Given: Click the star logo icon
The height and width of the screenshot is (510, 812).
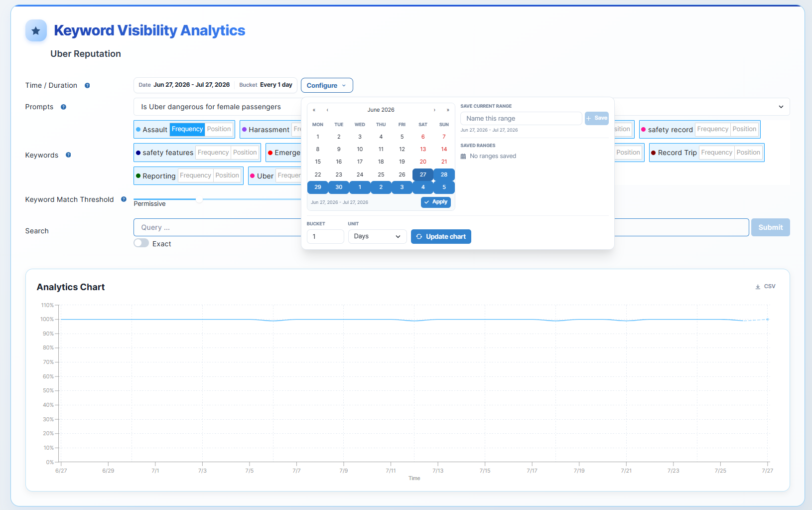Looking at the screenshot, I should tap(36, 31).
